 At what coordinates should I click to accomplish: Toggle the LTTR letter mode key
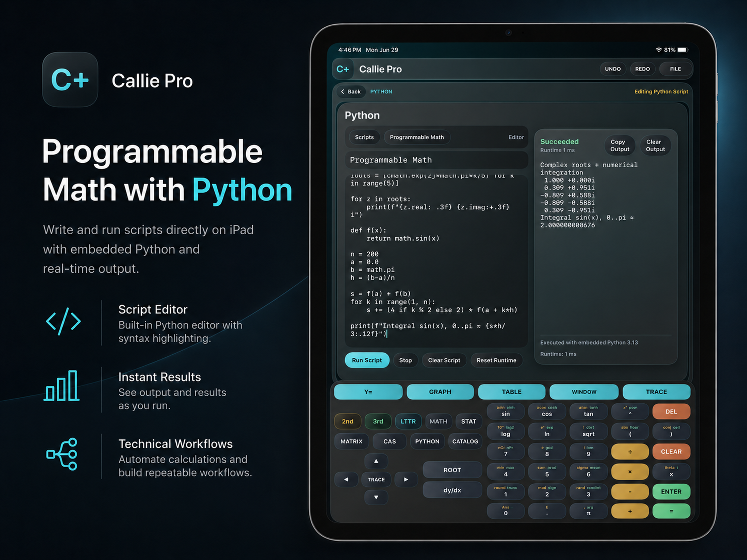[408, 421]
